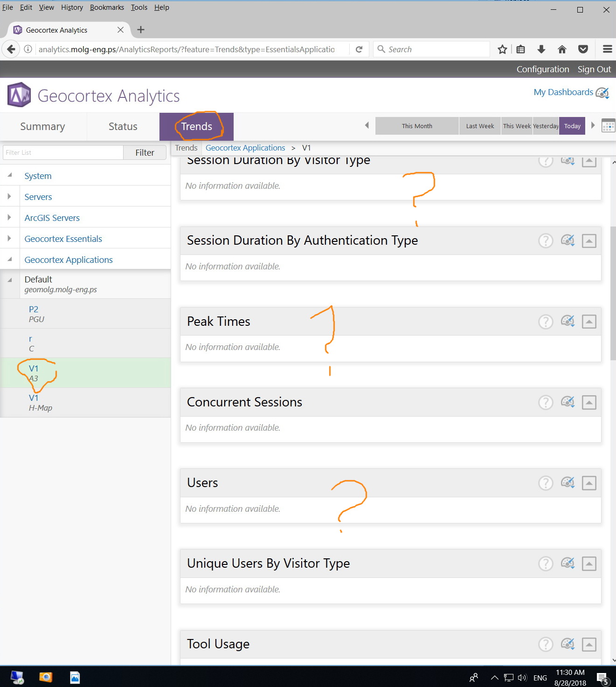Collapse the Geocortex Applications tree node
Screen dimensions: 616x687
tap(9, 259)
